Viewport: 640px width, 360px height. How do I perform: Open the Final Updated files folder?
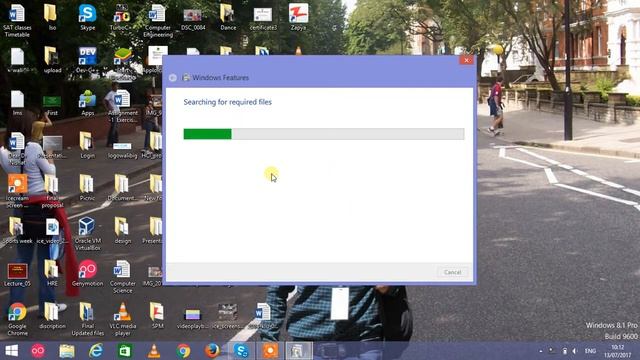87,319
